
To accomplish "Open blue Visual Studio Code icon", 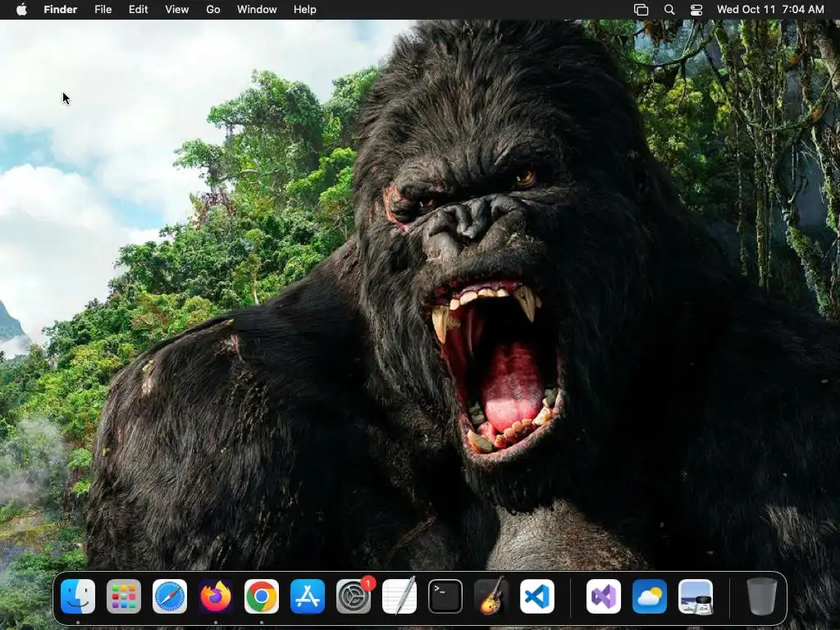I will pyautogui.click(x=537, y=596).
